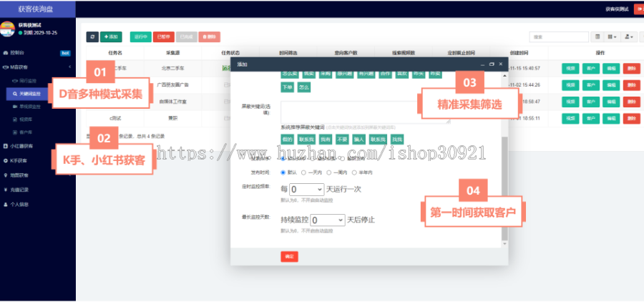The height and width of the screenshot is (302, 644).
Task: Select the 半年内 publish time radio
Action: tap(353, 172)
